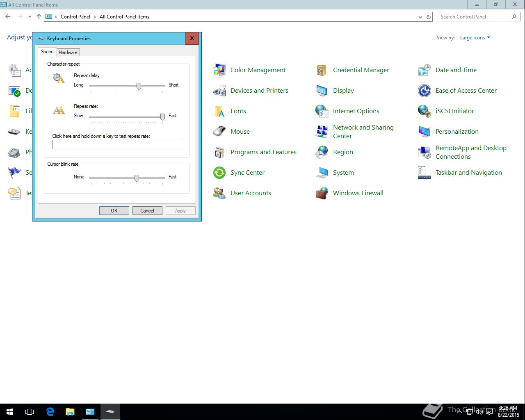The image size is (525, 420).
Task: Open the Region globe icon
Action: point(322,152)
